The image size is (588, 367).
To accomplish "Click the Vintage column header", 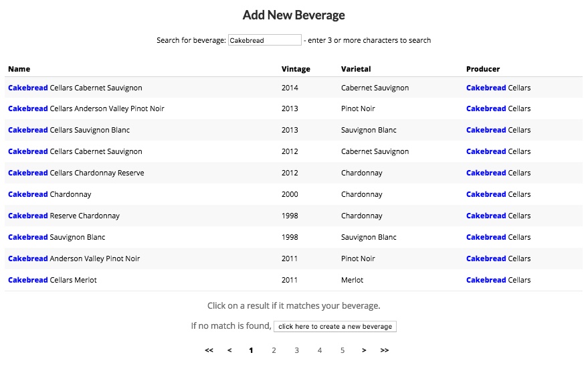I will (x=296, y=69).
